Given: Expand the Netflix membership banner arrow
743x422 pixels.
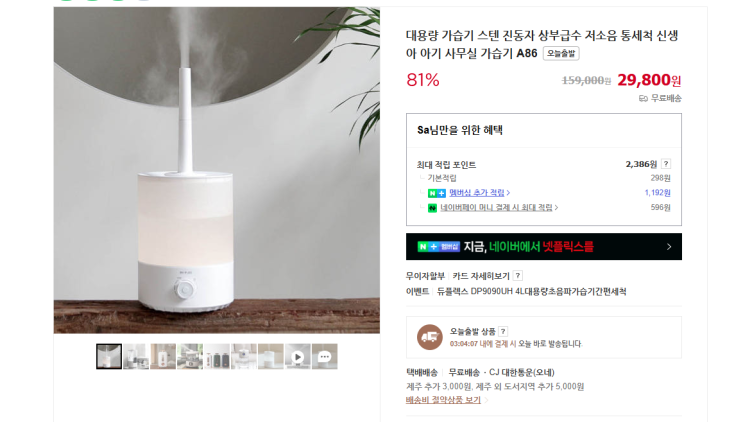Looking at the screenshot, I should coord(669,247).
